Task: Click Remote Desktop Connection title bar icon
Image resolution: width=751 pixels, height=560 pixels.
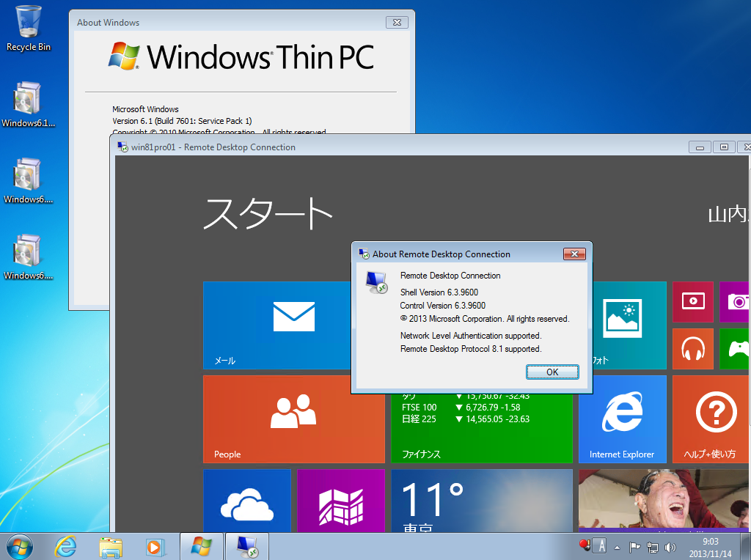Action: (x=122, y=147)
